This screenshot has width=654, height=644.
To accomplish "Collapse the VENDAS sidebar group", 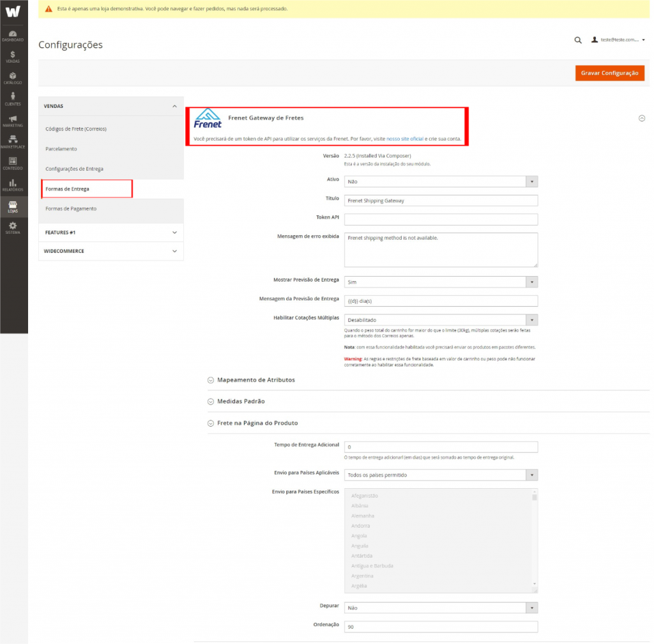I will click(110, 106).
